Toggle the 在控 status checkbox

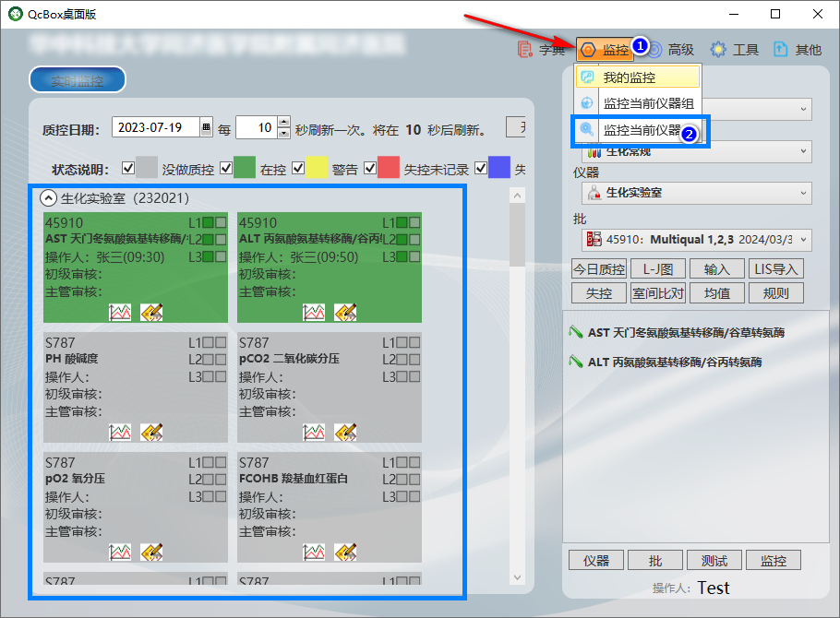[226, 168]
